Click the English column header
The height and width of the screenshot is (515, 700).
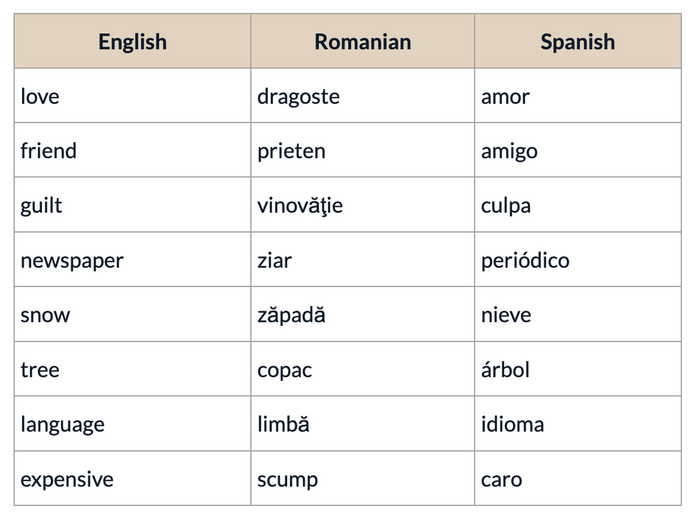tap(132, 42)
